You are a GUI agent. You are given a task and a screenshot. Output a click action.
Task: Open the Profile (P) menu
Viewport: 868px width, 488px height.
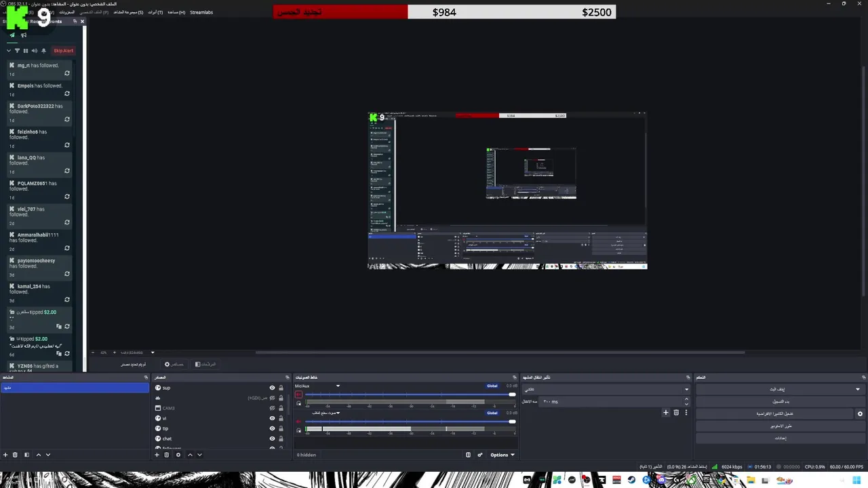(x=94, y=12)
